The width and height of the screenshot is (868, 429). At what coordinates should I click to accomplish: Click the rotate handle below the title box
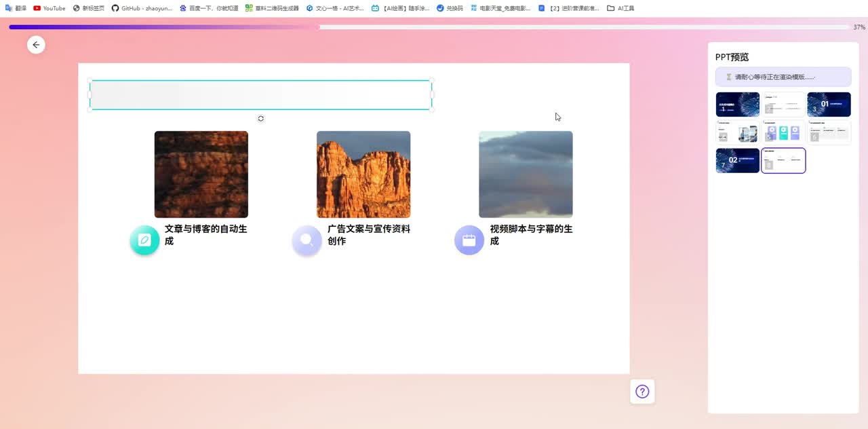260,119
